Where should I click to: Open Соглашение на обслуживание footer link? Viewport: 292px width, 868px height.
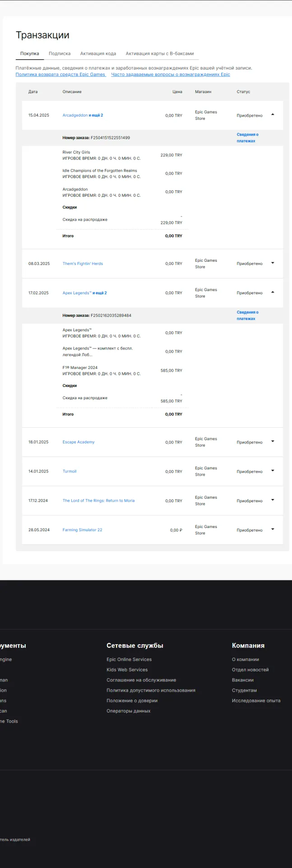click(x=141, y=680)
